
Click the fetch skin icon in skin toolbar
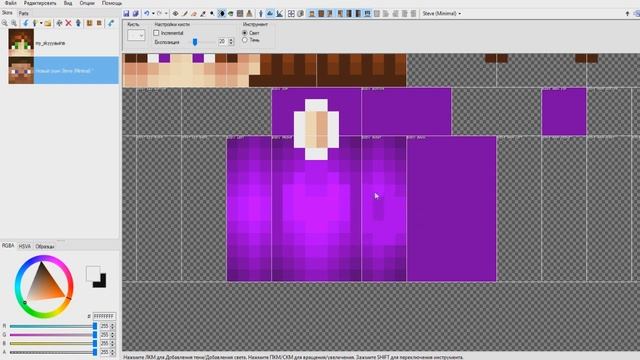pos(111,23)
